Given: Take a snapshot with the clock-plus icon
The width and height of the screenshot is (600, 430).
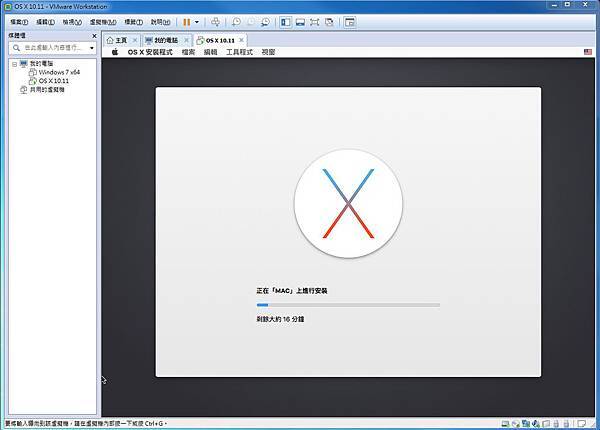Looking at the screenshot, I should pyautogui.click(x=236, y=22).
